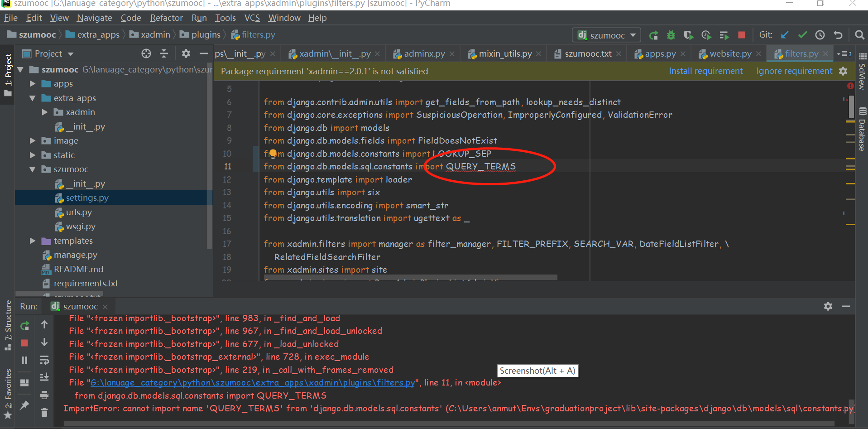Toggle soft-wrap in Run console
Image resolution: width=868 pixels, height=429 pixels.
click(x=44, y=360)
